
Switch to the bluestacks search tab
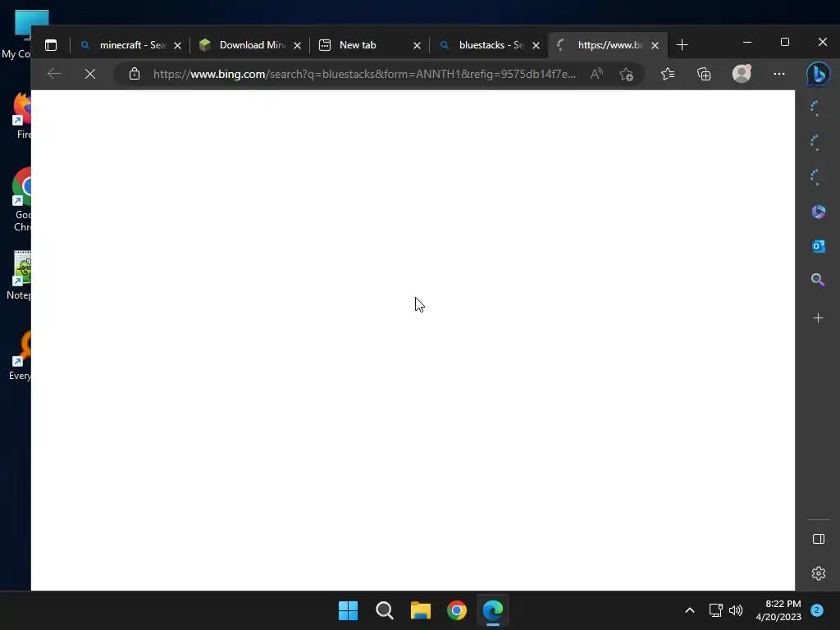(x=489, y=45)
